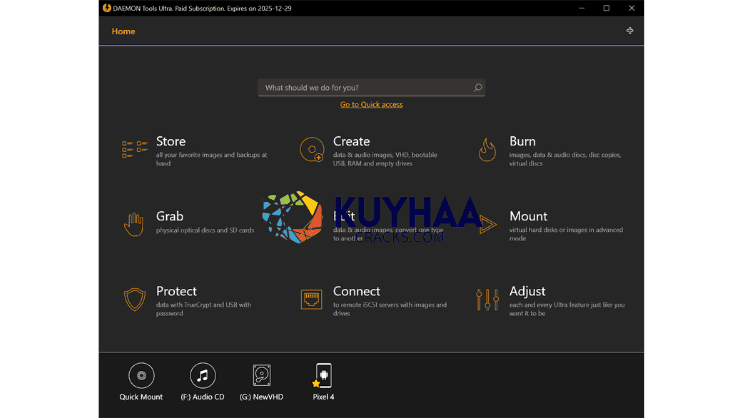743x418 pixels.
Task: Follow the Go to Quick access link
Action: pos(372,104)
